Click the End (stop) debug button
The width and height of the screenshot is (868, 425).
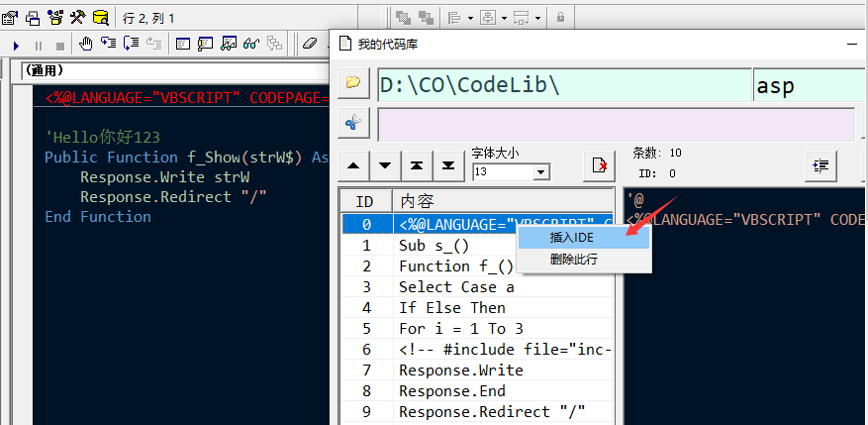coord(59,45)
